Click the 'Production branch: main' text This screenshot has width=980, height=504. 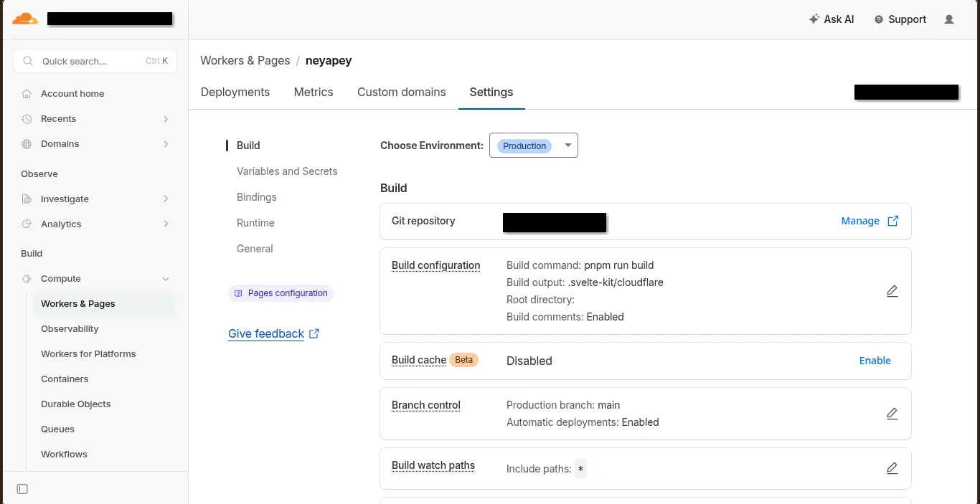pos(563,405)
